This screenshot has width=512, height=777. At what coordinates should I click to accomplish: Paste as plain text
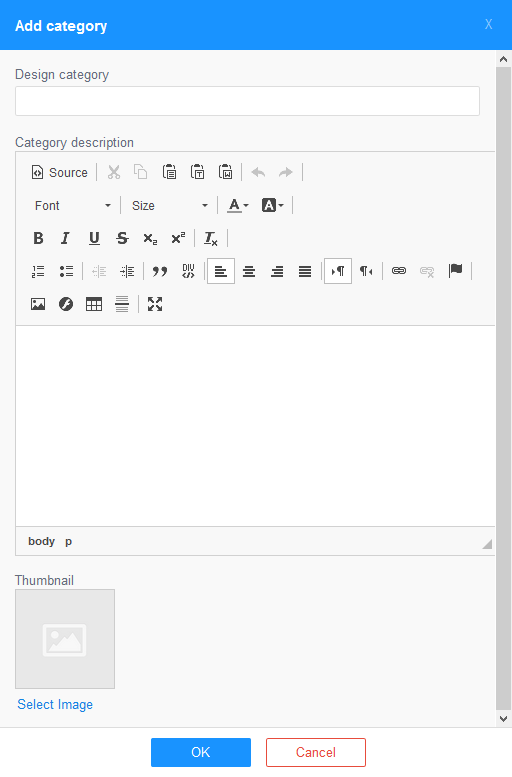[x=198, y=172]
